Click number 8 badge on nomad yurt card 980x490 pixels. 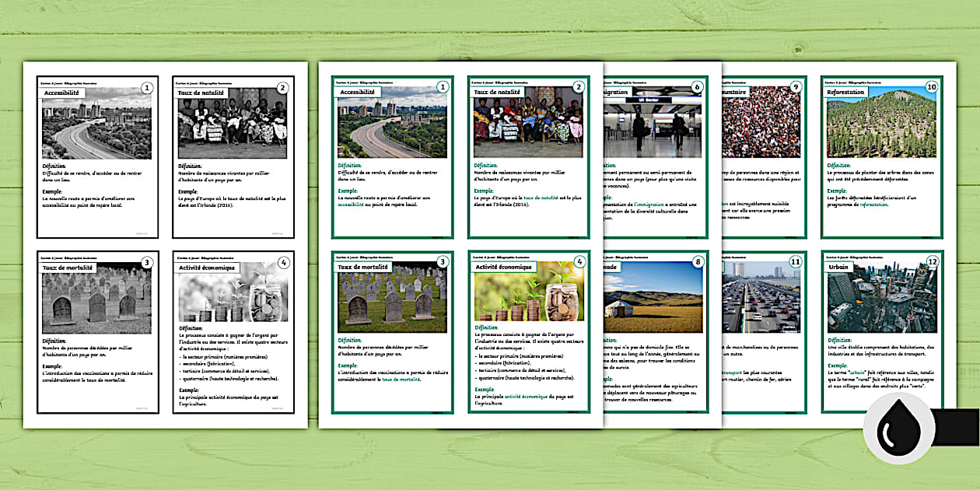point(698,262)
